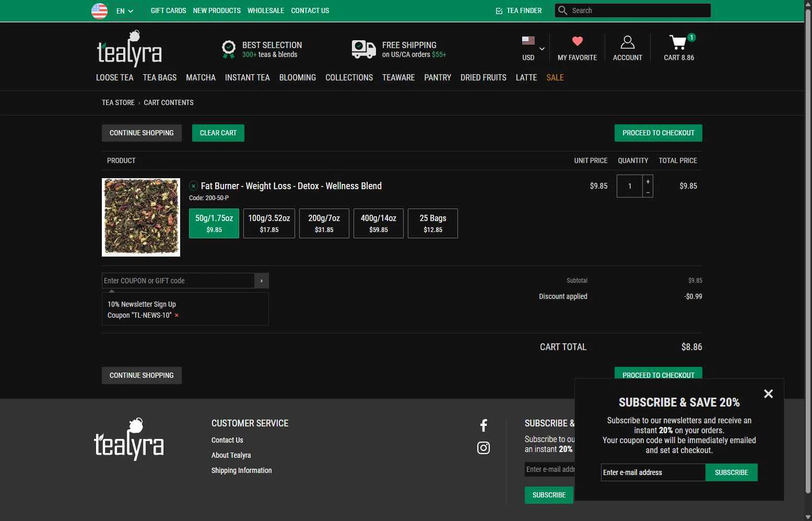Open the Teaware category
The height and width of the screenshot is (521, 812).
coord(398,77)
